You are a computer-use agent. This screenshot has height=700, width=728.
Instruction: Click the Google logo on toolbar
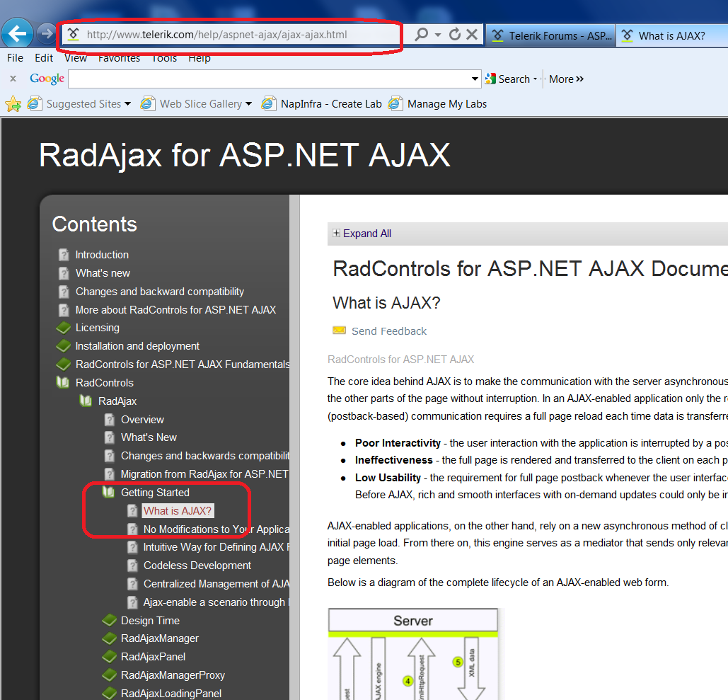[47, 79]
